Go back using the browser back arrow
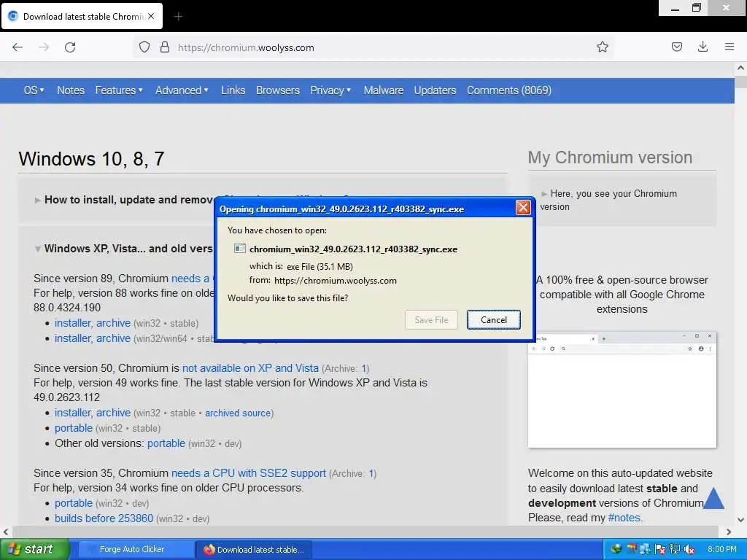This screenshot has height=560, width=747. 18,47
